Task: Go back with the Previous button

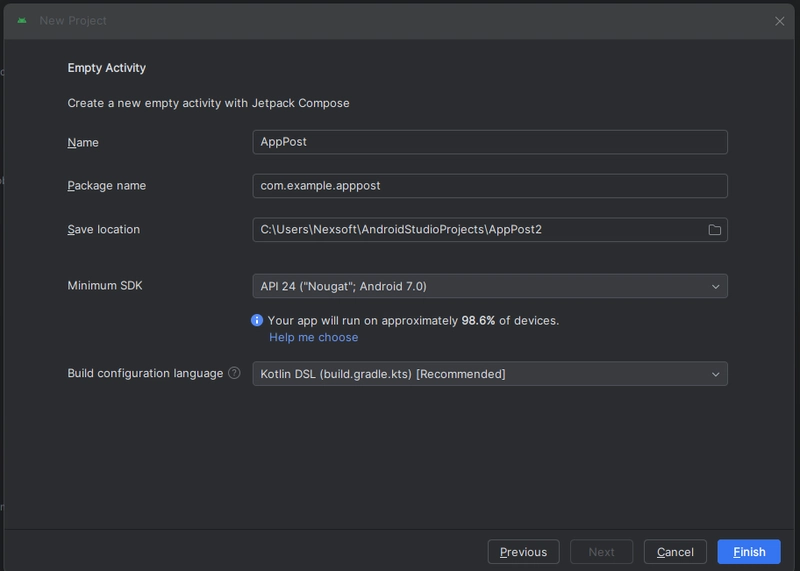Action: [523, 552]
